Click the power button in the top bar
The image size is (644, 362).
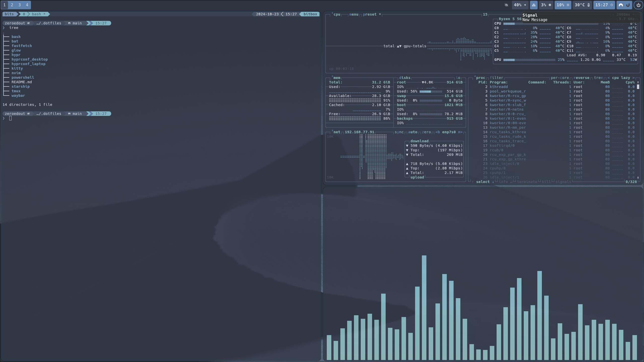pos(638,5)
